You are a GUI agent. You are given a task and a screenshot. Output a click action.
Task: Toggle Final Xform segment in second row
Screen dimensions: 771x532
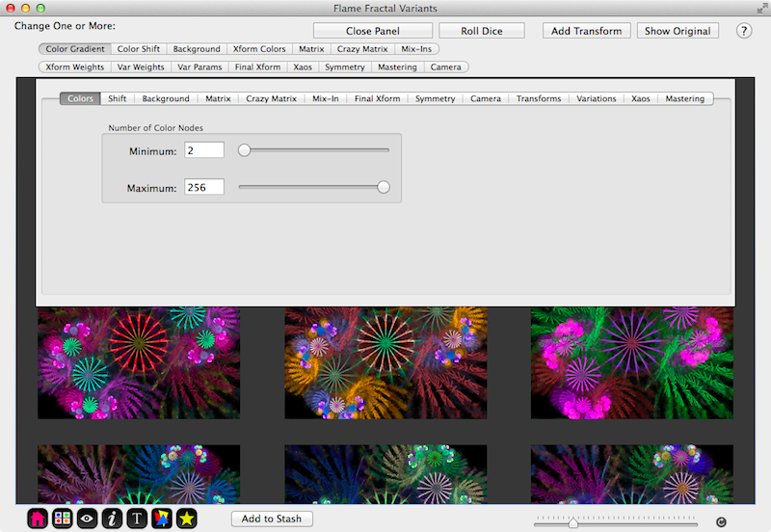[x=257, y=66]
